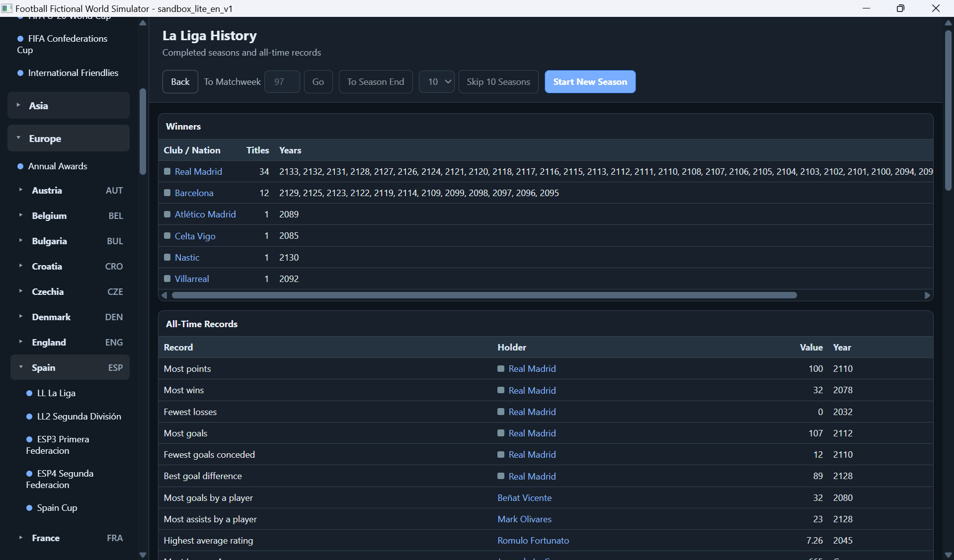Click the main panel vertical scrollbar thumb
954x560 pixels.
948,110
